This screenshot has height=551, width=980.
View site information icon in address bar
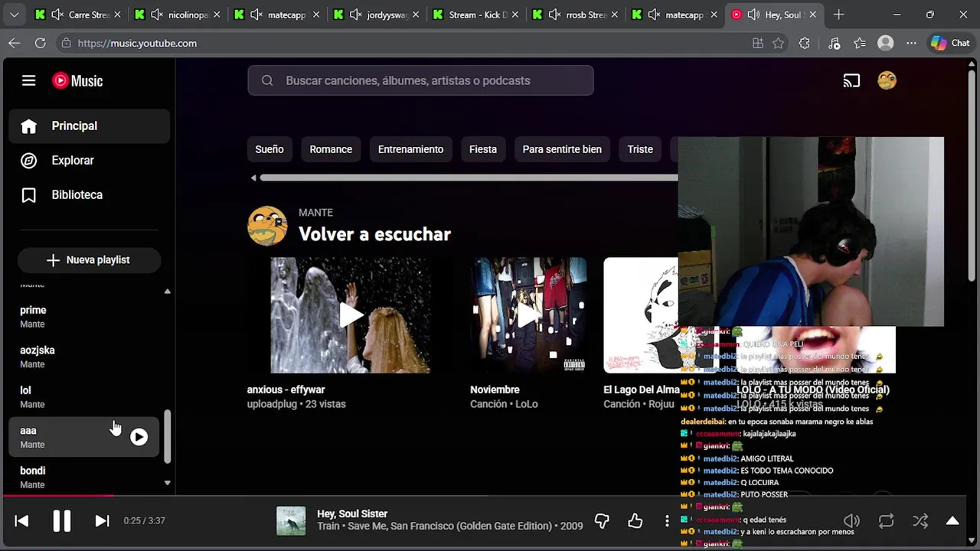pos(67,43)
